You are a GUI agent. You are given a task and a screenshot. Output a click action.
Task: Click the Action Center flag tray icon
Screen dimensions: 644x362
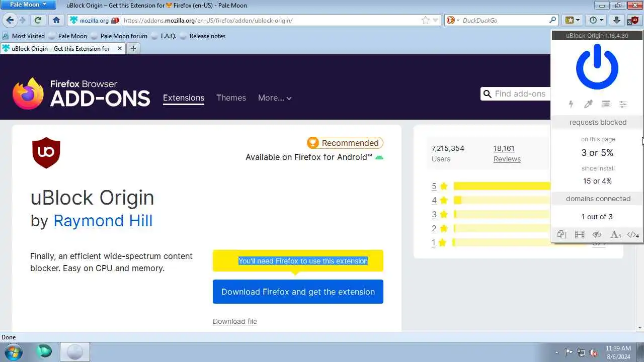point(569,352)
